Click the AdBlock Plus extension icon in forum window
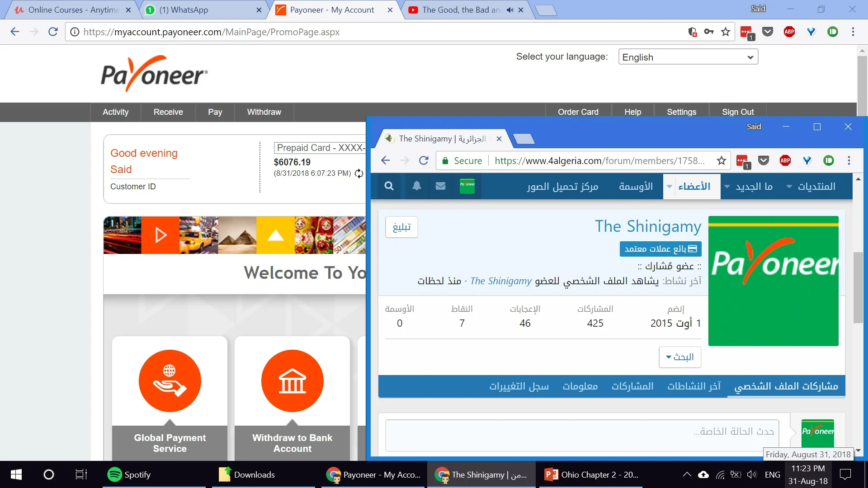 click(x=785, y=160)
